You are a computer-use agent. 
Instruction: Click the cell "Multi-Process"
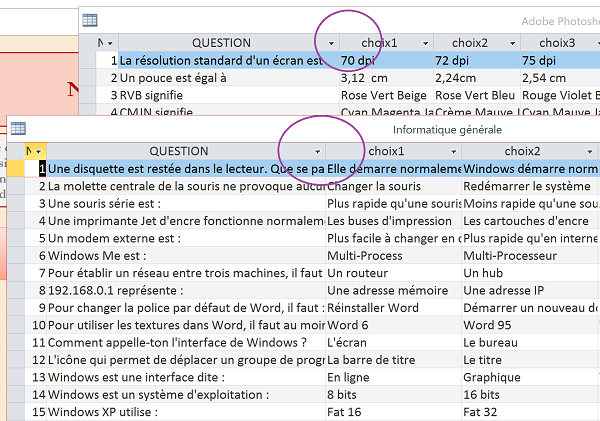[394, 256]
